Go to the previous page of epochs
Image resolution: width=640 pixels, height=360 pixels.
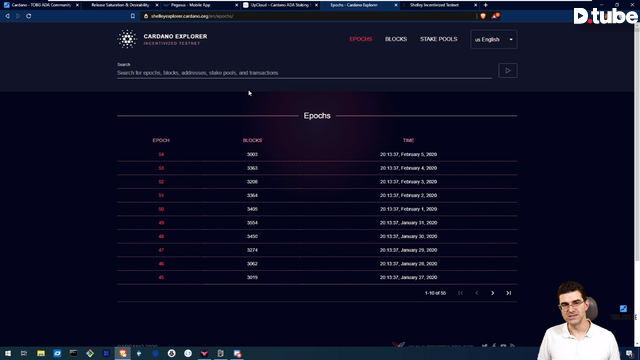pos(476,293)
